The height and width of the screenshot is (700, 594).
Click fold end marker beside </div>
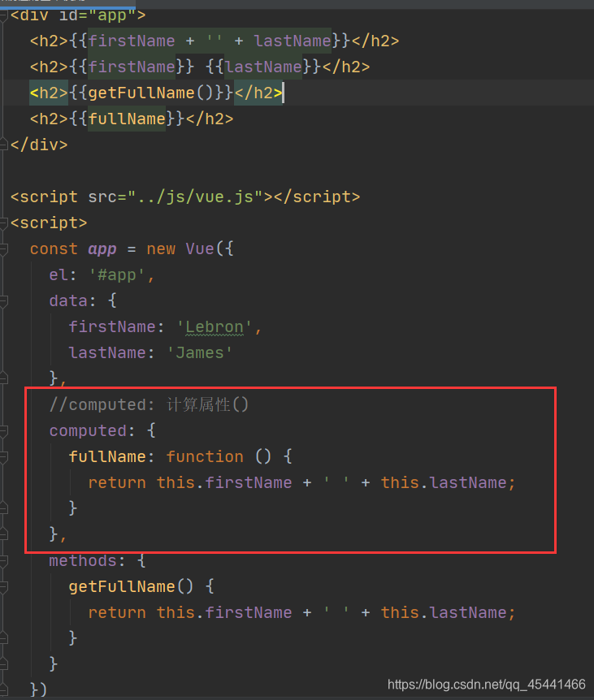[3, 145]
